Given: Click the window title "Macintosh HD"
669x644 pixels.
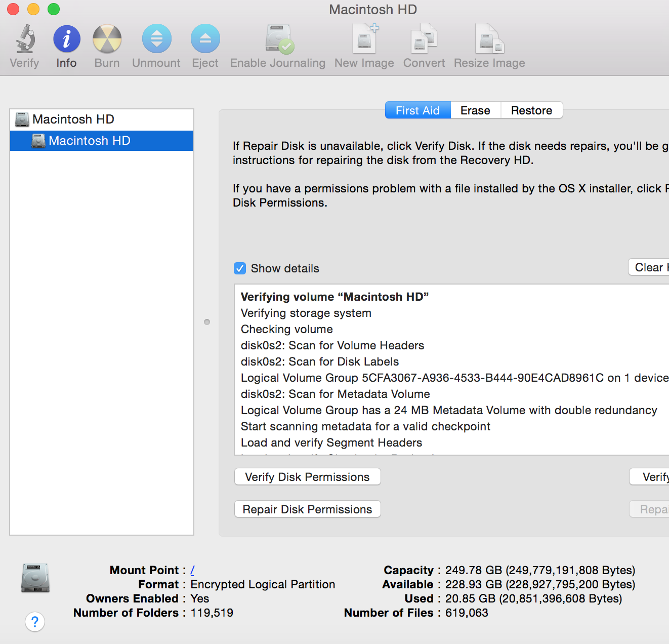Looking at the screenshot, I should coord(373,10).
